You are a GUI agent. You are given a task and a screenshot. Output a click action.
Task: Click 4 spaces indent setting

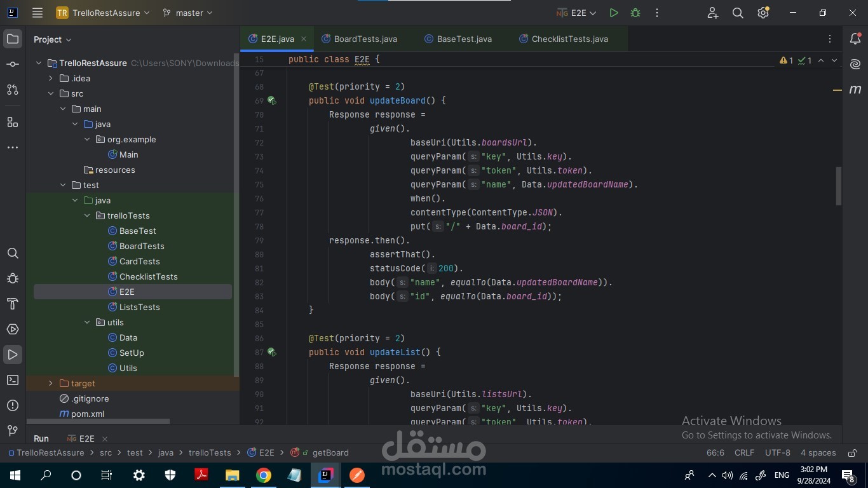[818, 453]
